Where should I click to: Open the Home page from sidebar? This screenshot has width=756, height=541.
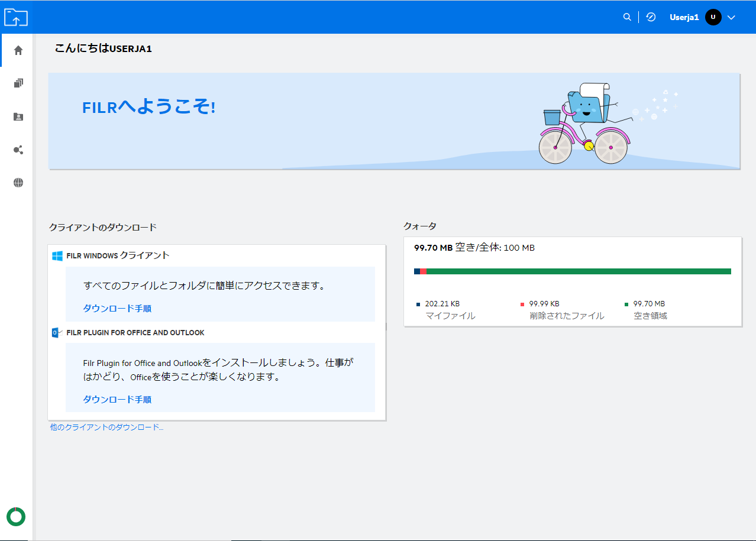click(x=18, y=50)
